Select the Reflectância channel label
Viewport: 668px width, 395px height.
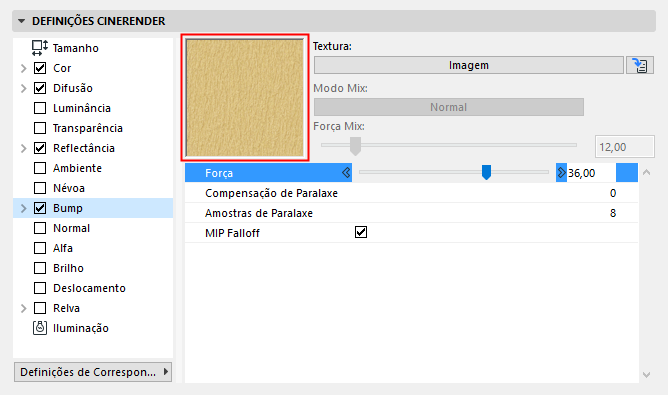(84, 148)
